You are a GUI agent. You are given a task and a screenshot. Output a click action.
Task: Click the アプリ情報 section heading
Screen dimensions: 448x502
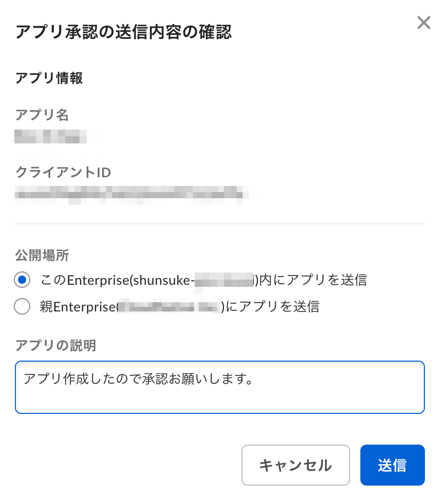[49, 78]
